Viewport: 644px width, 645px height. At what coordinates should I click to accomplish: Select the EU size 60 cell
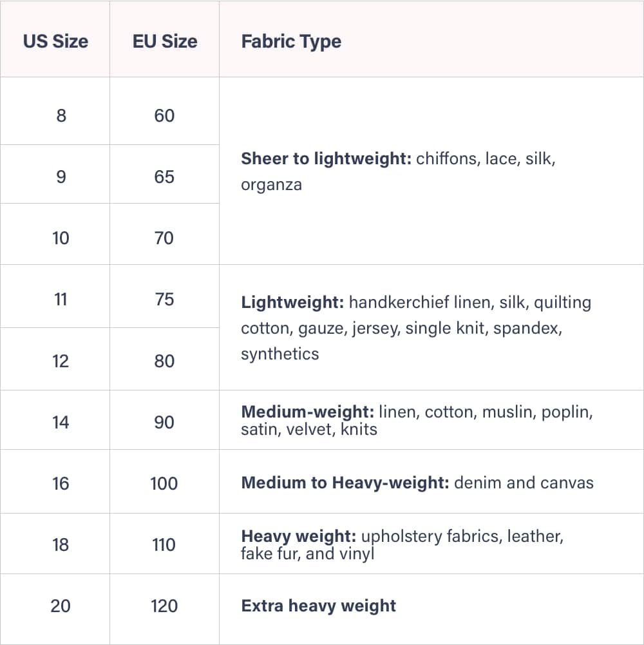click(164, 115)
